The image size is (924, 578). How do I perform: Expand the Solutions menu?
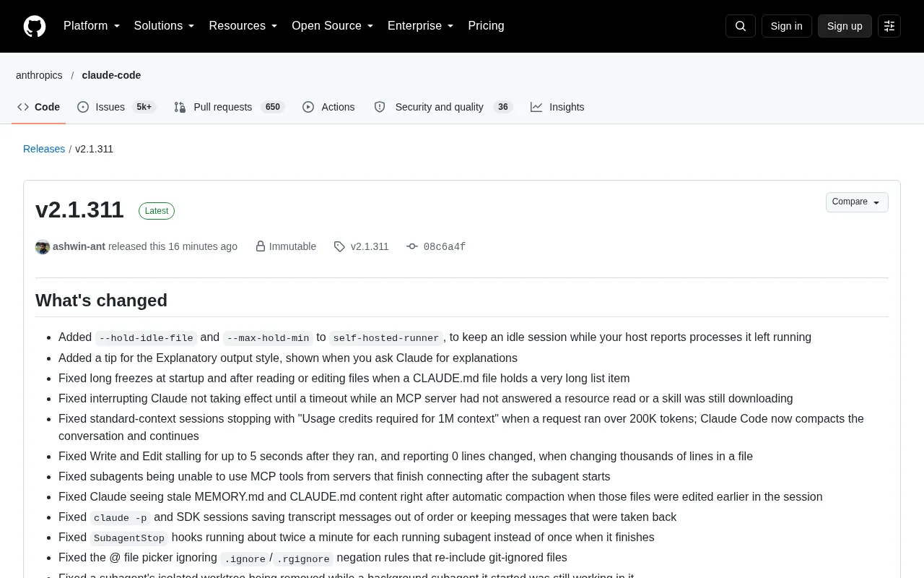tap(165, 26)
